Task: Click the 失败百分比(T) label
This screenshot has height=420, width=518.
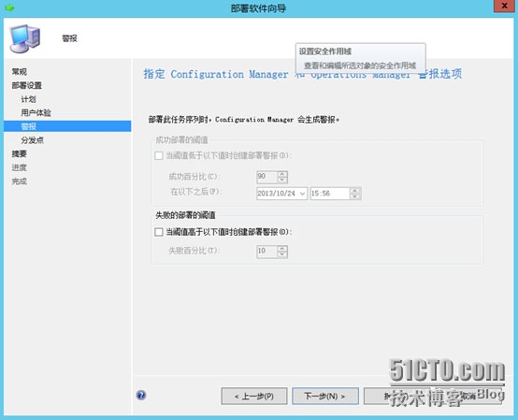Action: pyautogui.click(x=194, y=251)
